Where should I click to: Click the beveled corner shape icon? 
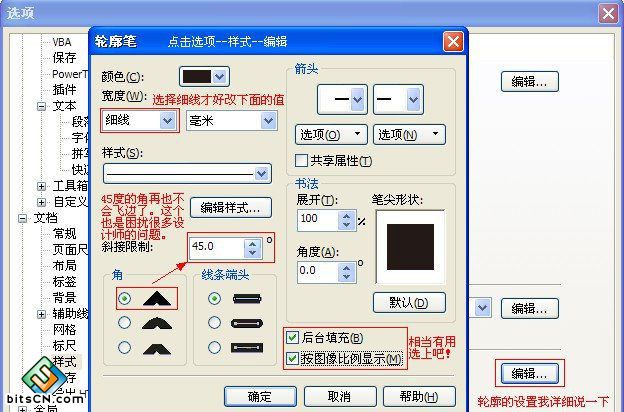point(157,348)
